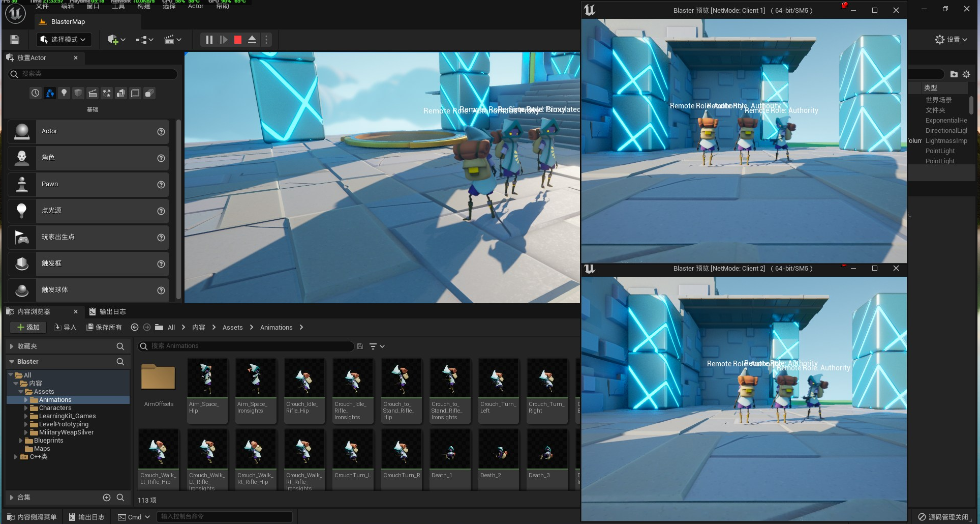Select the Characters folder in the tree

(x=55, y=408)
